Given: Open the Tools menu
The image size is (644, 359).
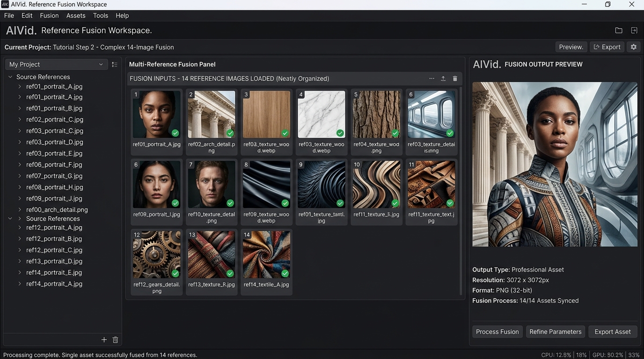Looking at the screenshot, I should [101, 15].
